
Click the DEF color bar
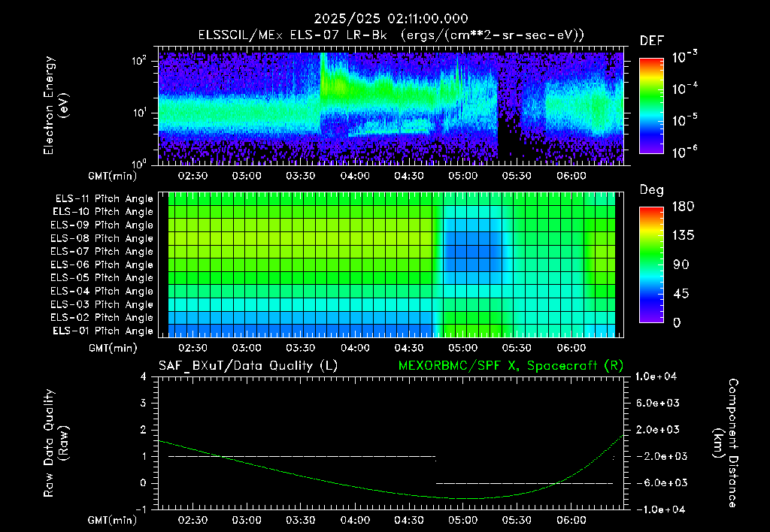[651, 106]
